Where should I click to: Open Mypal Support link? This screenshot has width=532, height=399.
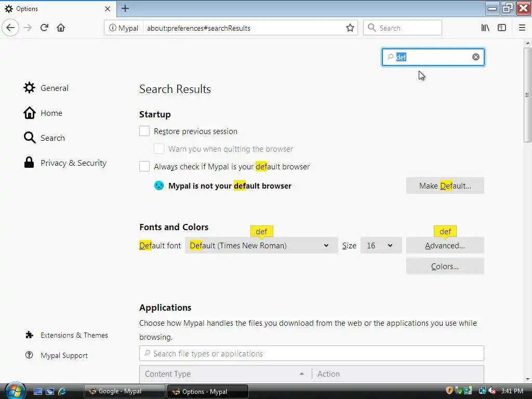point(57,355)
